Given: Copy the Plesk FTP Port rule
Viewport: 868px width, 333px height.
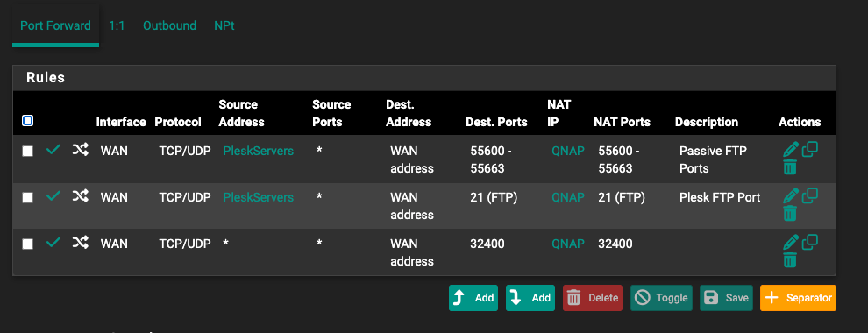Looking at the screenshot, I should (x=810, y=195).
